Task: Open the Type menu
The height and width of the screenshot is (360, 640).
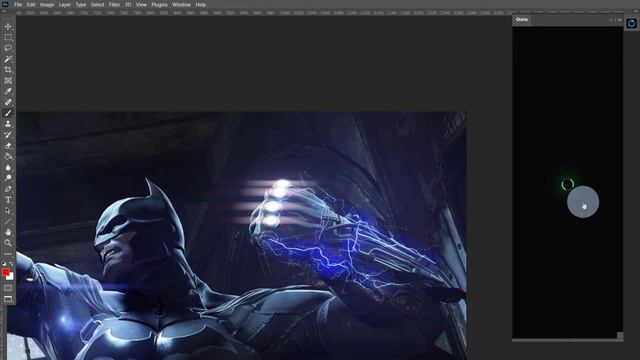Action: pyautogui.click(x=81, y=5)
